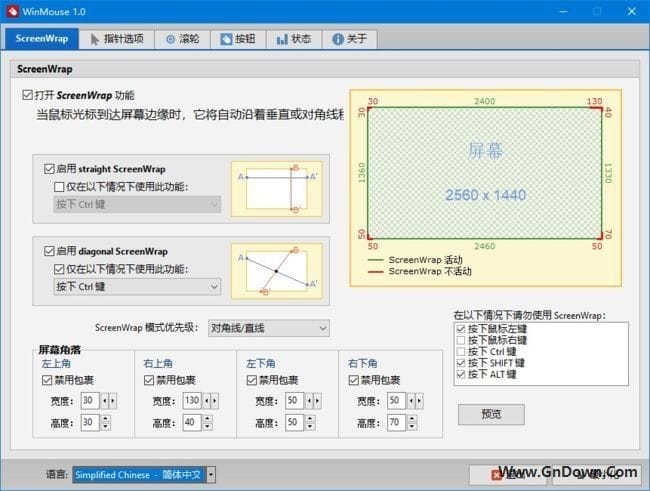The image size is (650, 491).
Task: Click 左上角 高度 input field
Action: pos(90,423)
